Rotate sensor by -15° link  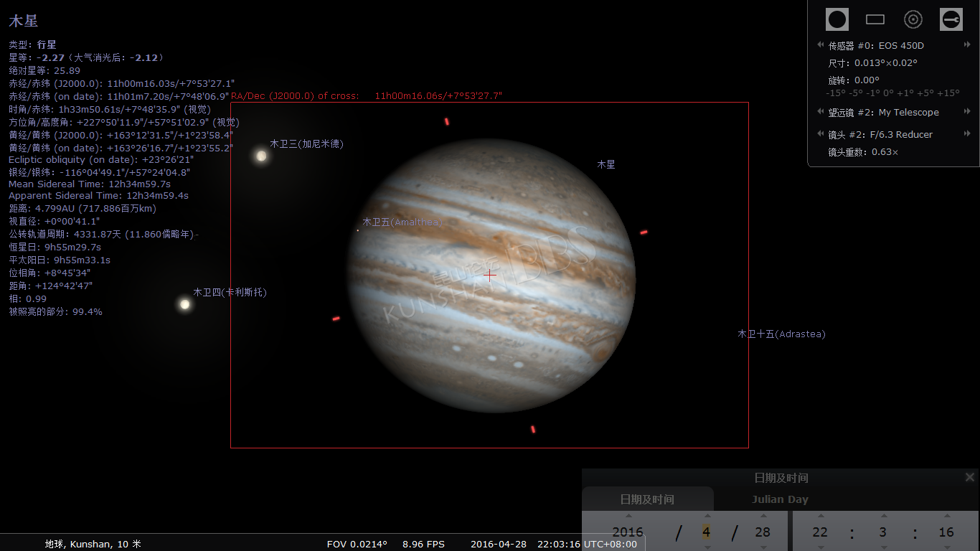835,93
